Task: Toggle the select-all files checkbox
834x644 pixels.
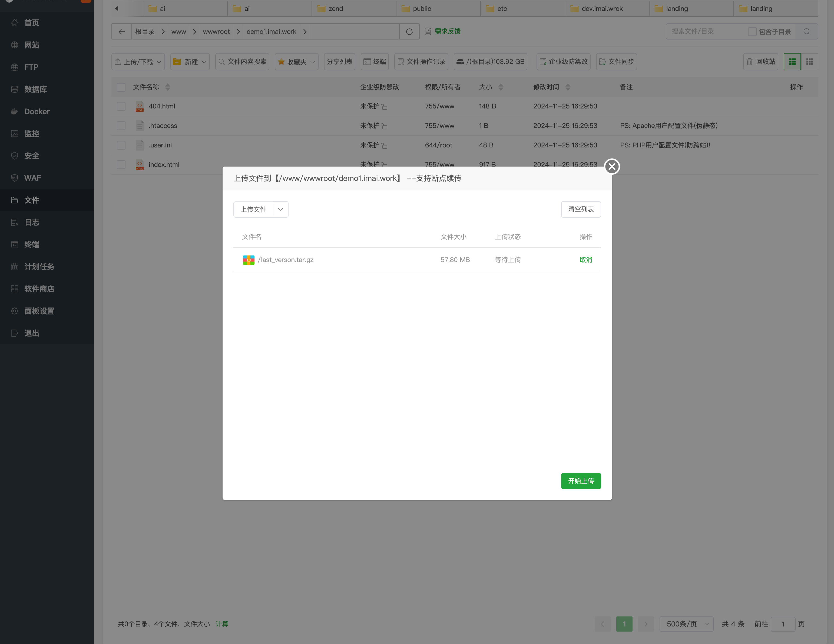Action: pos(121,87)
